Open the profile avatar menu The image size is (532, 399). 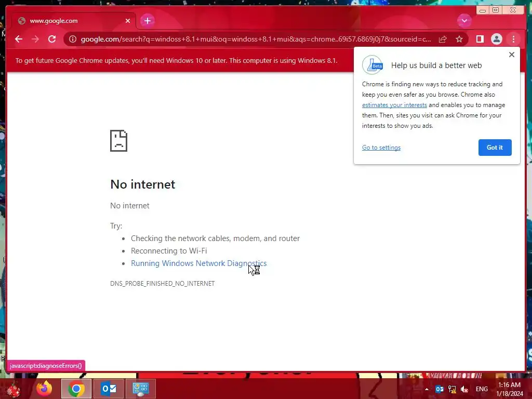[x=496, y=39]
